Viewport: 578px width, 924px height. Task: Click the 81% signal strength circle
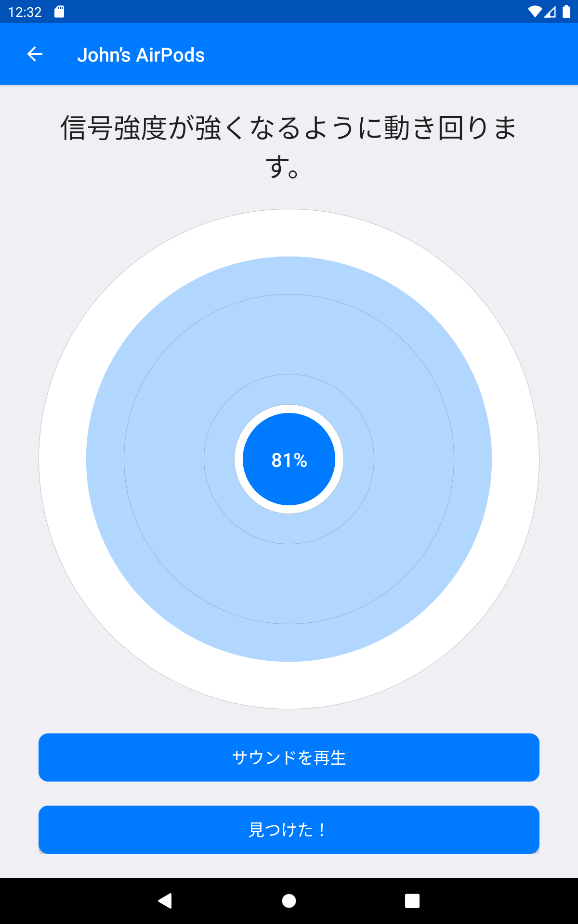(289, 459)
